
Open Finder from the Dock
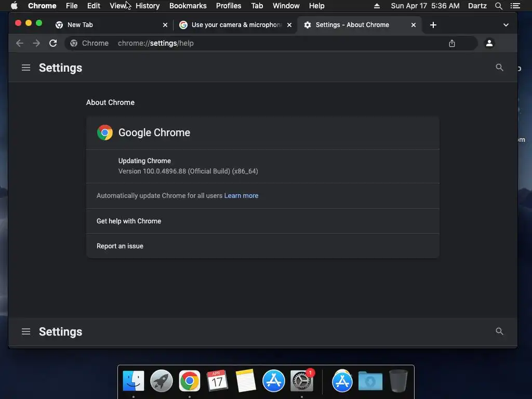pyautogui.click(x=134, y=381)
